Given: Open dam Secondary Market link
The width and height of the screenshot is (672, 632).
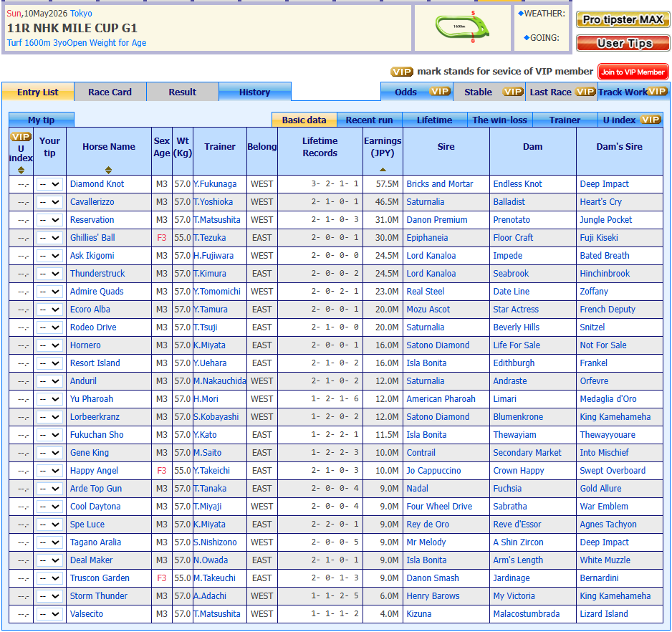Looking at the screenshot, I should 527,453.
